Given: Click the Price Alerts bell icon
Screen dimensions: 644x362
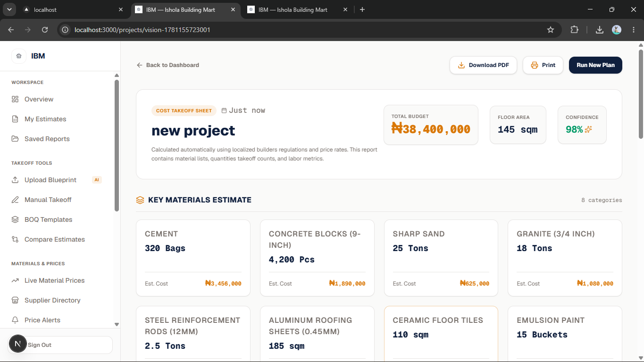Looking at the screenshot, I should pyautogui.click(x=15, y=320).
